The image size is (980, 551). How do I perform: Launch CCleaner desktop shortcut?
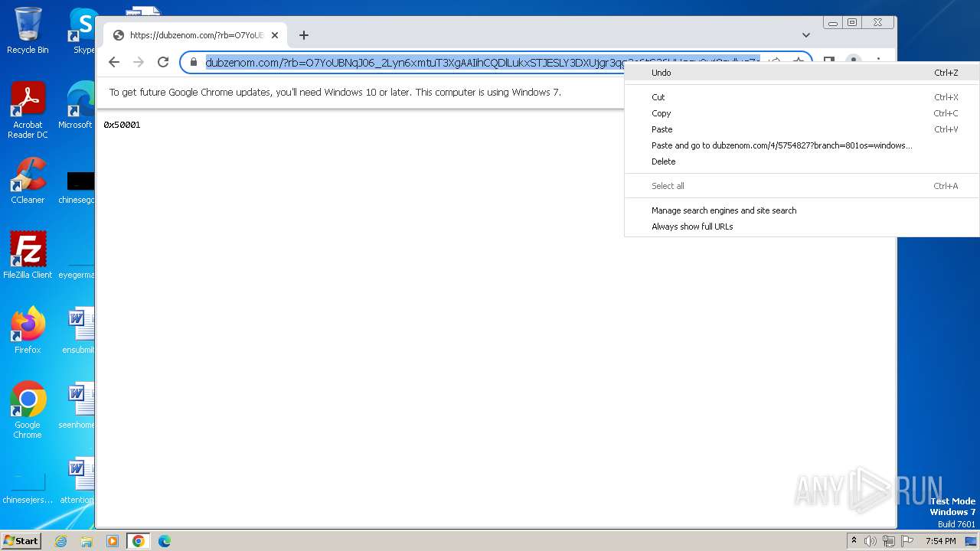[28, 181]
